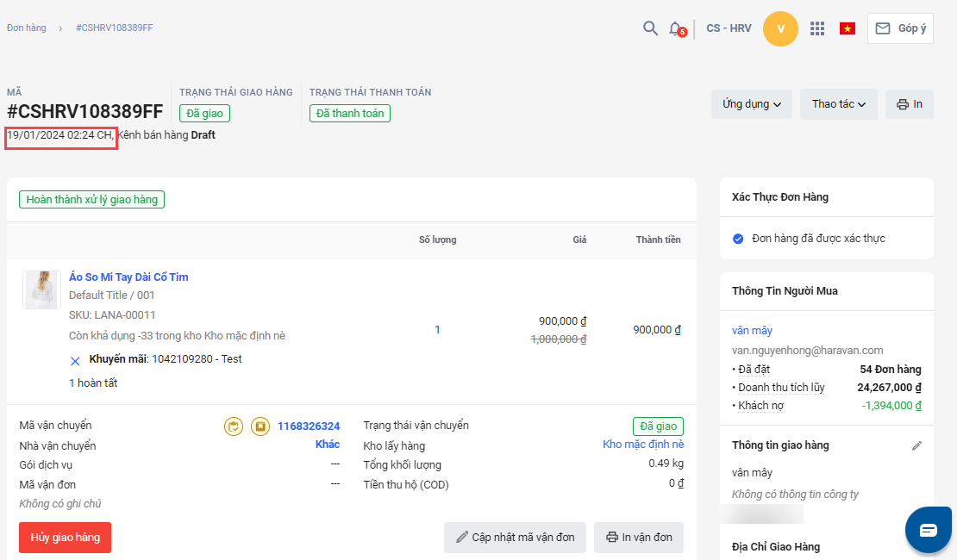Click the In print button at top
The width and height of the screenshot is (957, 560).
point(909,104)
